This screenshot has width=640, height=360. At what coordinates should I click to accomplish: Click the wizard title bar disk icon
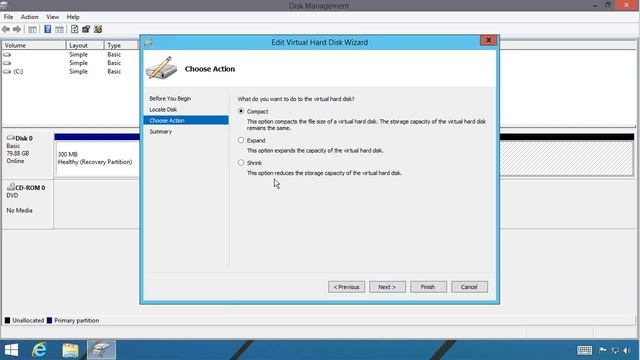(x=149, y=42)
